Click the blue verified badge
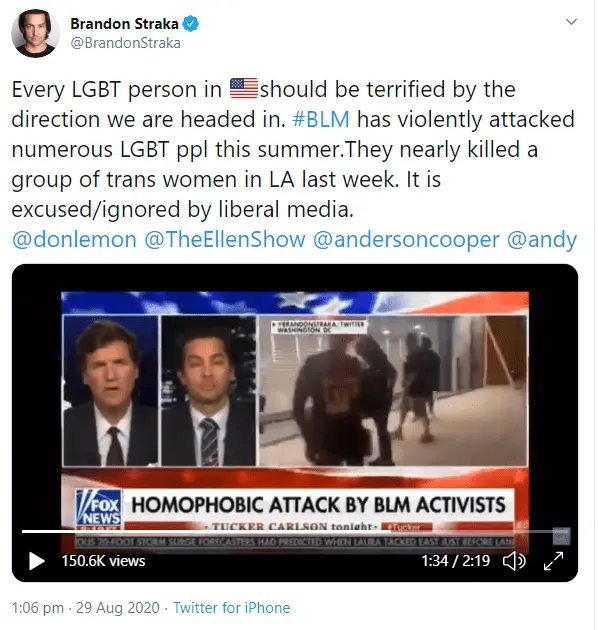 coord(190,24)
